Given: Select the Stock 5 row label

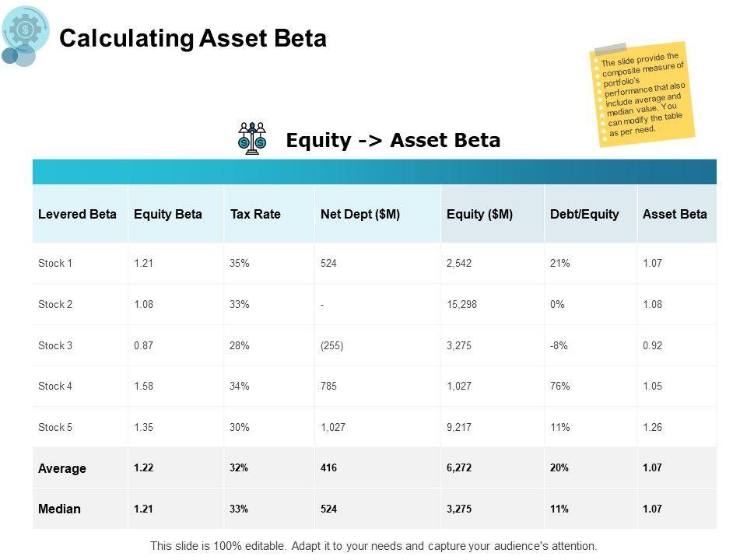Looking at the screenshot, I should tap(55, 427).
